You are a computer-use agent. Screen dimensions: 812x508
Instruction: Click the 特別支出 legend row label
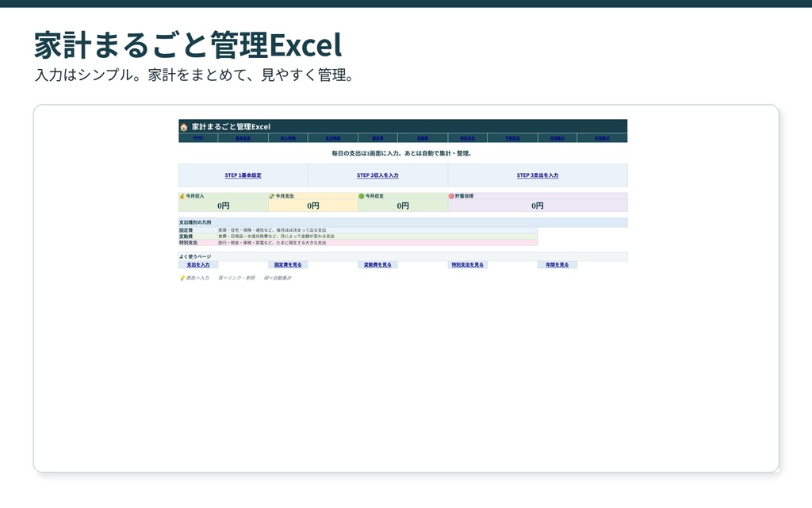[188, 243]
